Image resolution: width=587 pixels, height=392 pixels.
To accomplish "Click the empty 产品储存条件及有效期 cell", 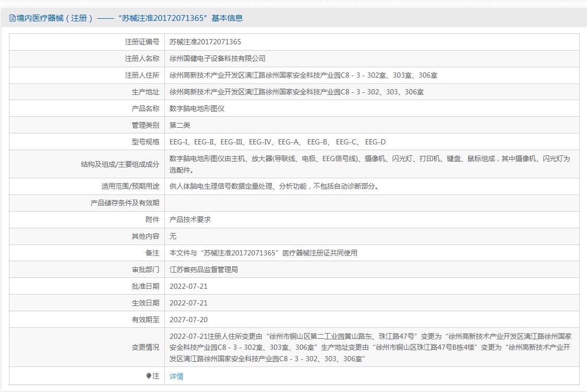I will [x=372, y=203].
